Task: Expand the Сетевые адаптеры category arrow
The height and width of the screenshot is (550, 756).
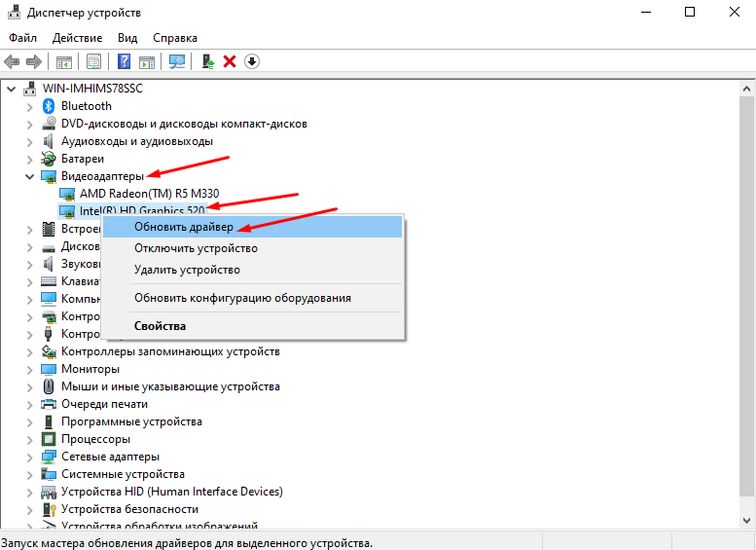Action: tap(29, 457)
